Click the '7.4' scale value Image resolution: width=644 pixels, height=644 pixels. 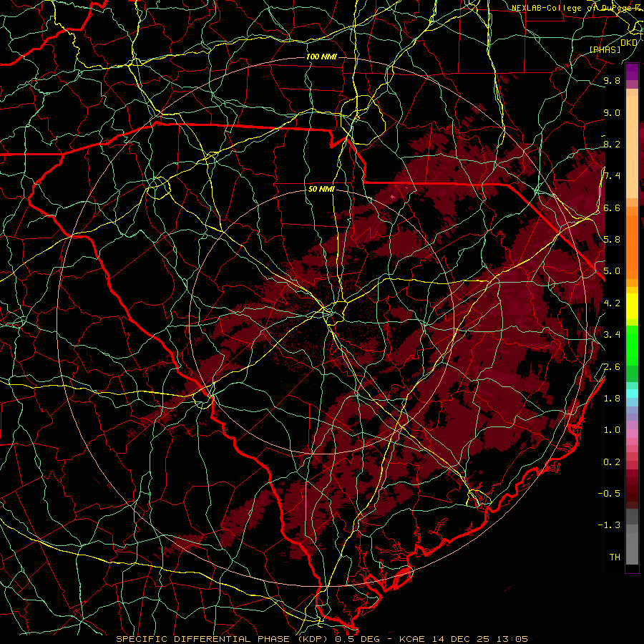click(x=612, y=176)
